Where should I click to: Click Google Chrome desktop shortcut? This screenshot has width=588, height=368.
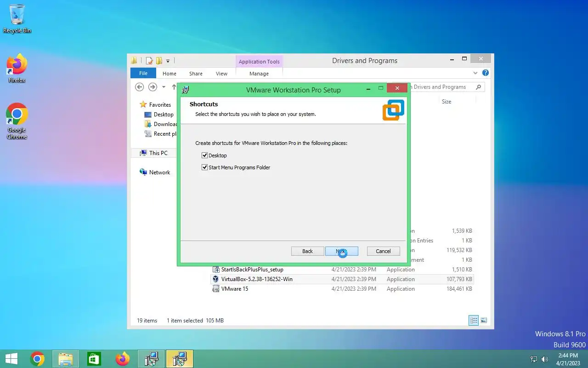[x=17, y=121]
